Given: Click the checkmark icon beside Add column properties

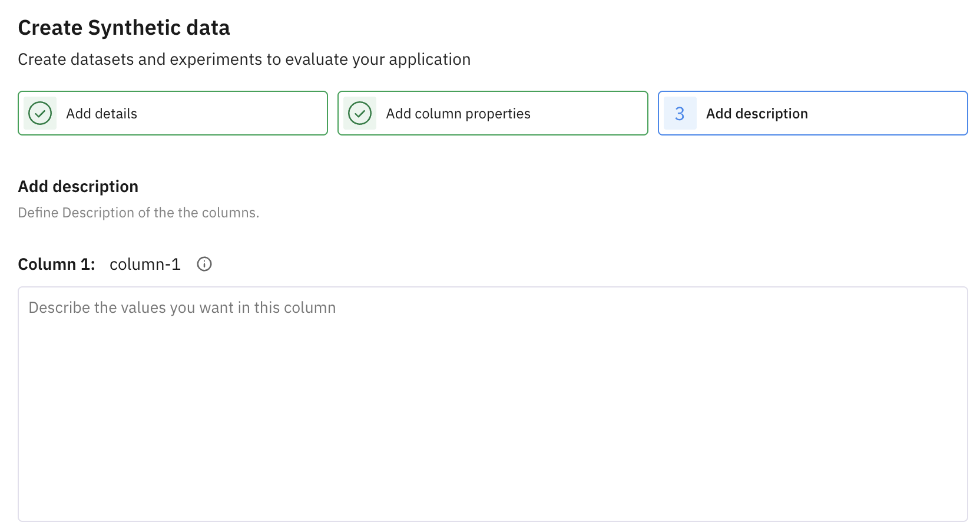Looking at the screenshot, I should click(360, 113).
